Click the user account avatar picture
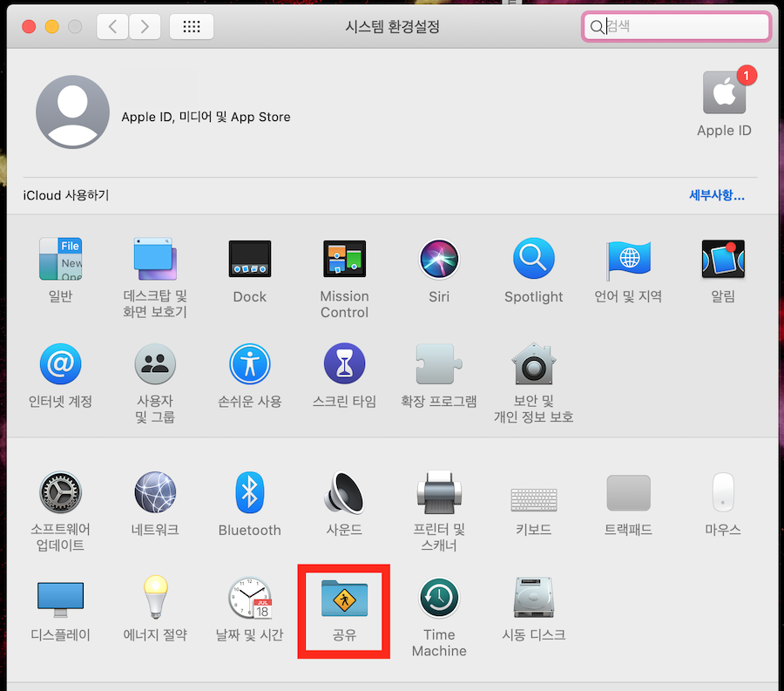 (x=72, y=112)
